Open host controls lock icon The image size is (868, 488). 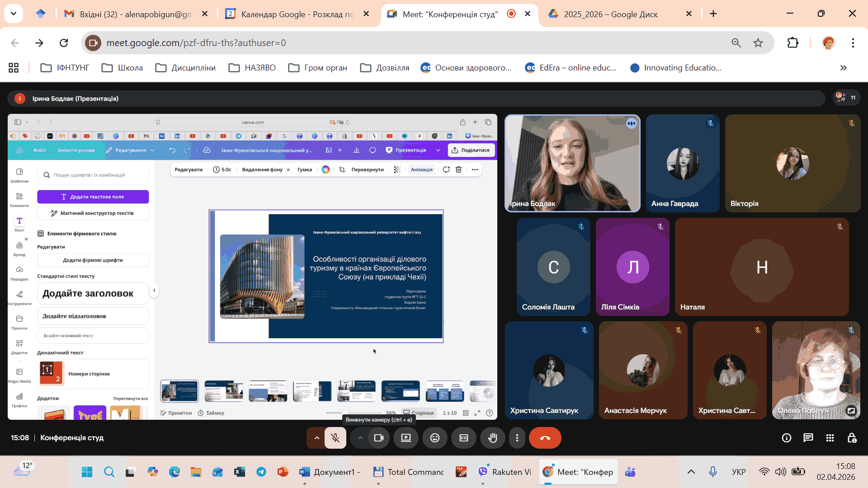tap(852, 438)
